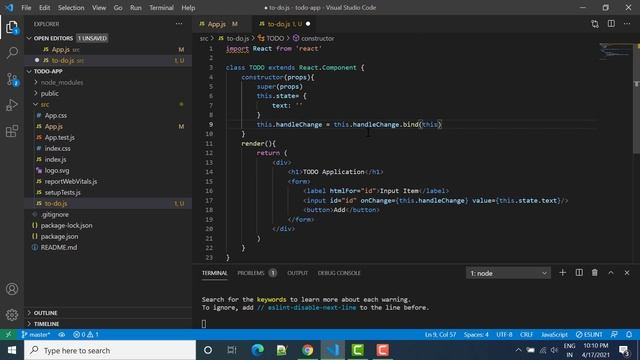This screenshot has height=360, width=640.
Task: Launch Google Chrome from taskbar
Action: [308, 350]
